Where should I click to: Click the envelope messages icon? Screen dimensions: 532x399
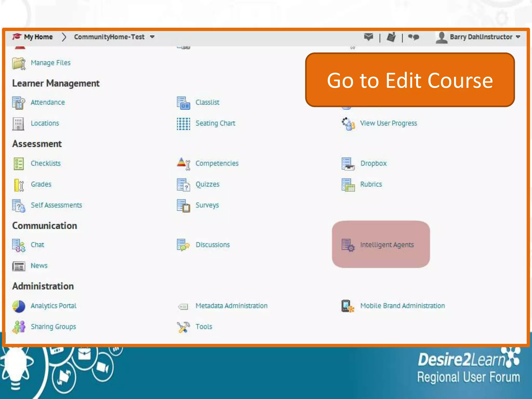coord(368,37)
